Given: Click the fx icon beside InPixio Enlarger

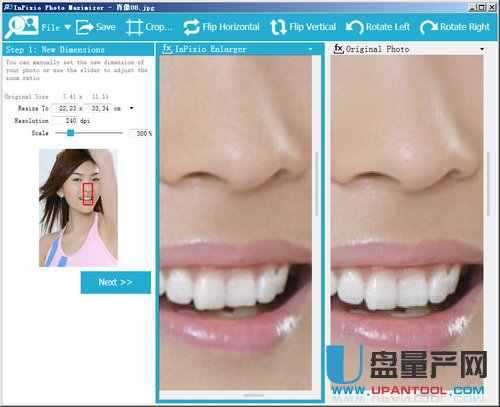Looking at the screenshot, I should (167, 49).
